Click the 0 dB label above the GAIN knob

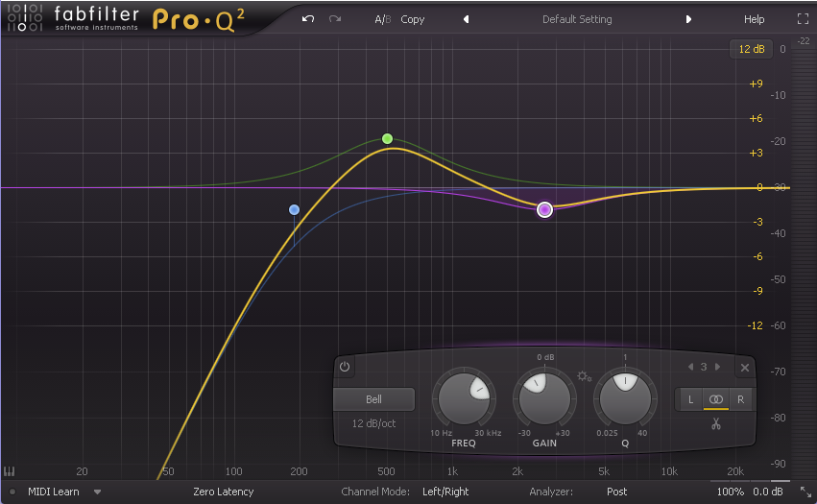[545, 357]
